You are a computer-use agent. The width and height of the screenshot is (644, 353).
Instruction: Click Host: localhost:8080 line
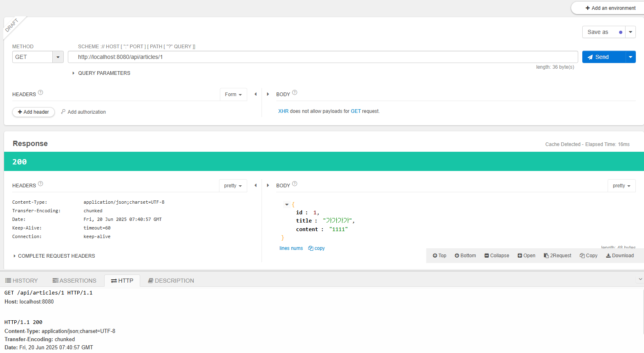(x=29, y=302)
